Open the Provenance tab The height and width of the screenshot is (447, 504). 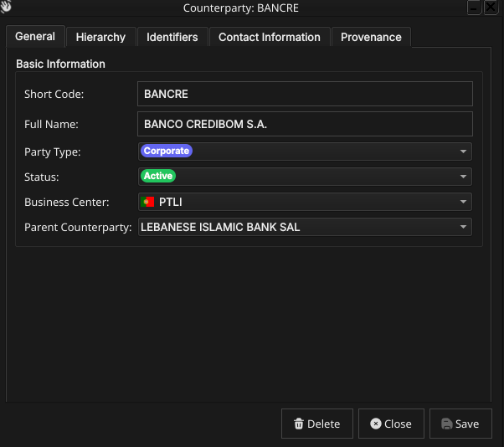click(371, 37)
